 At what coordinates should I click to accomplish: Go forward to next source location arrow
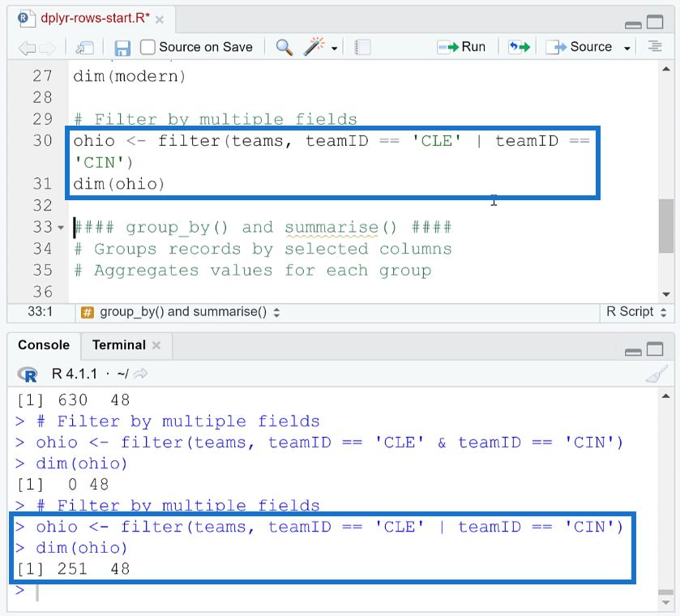click(48, 48)
